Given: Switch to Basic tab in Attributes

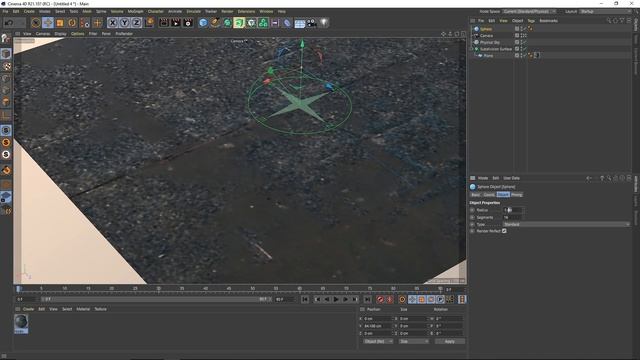Looking at the screenshot, I should click(x=476, y=195).
